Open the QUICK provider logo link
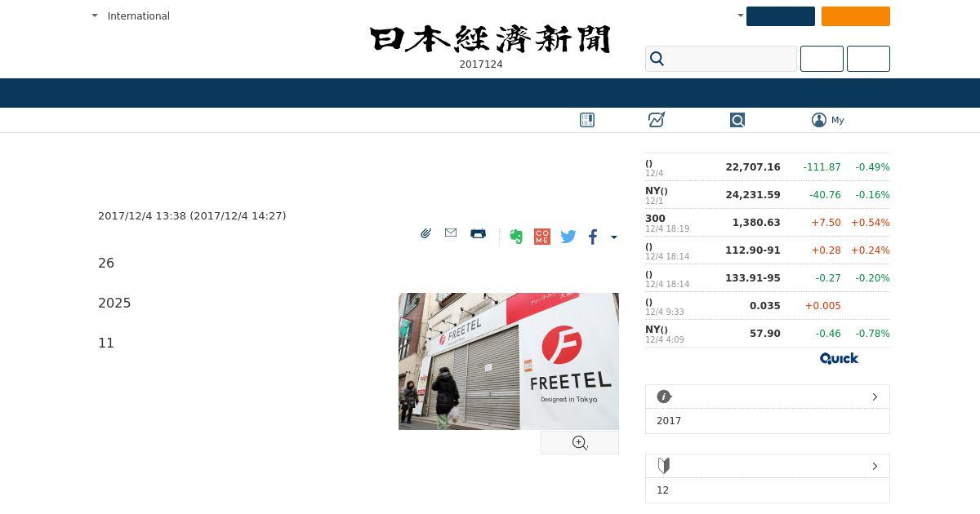The height and width of the screenshot is (514, 980). [x=839, y=358]
